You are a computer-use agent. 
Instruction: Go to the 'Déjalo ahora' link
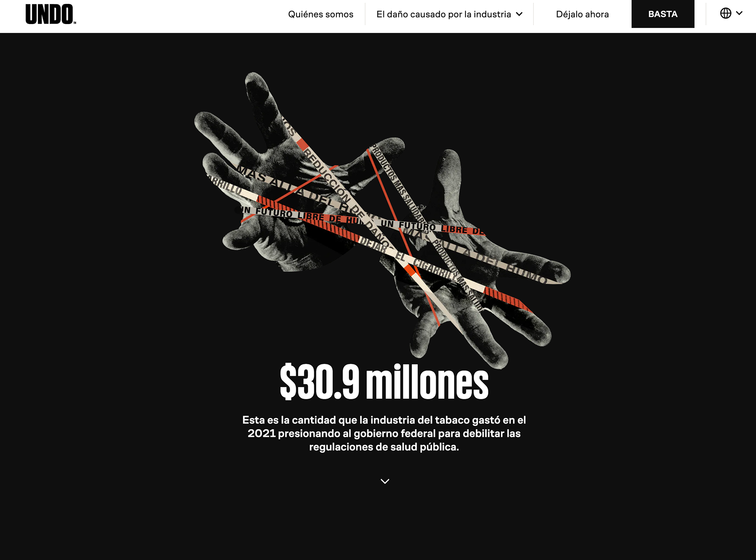(x=582, y=14)
